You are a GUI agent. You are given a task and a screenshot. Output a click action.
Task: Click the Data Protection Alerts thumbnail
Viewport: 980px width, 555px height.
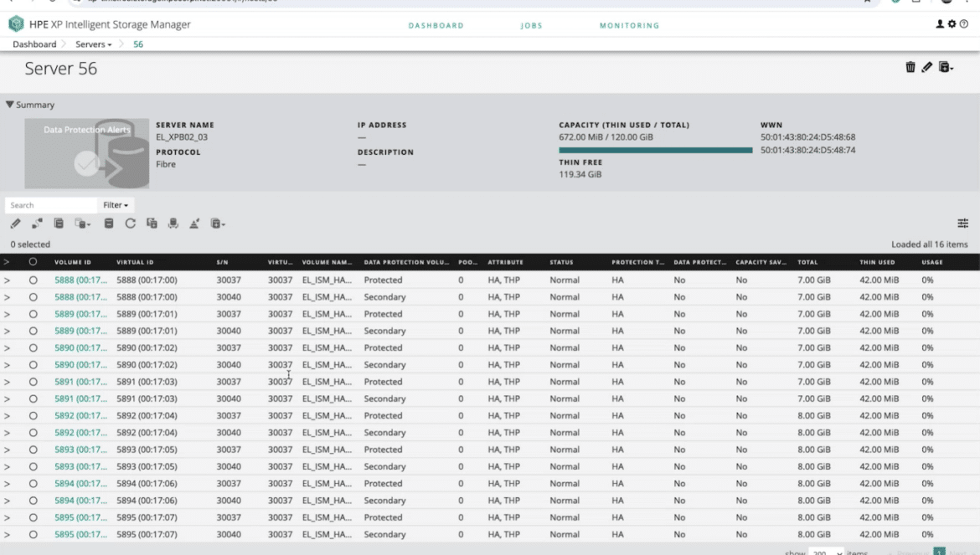pyautogui.click(x=87, y=153)
